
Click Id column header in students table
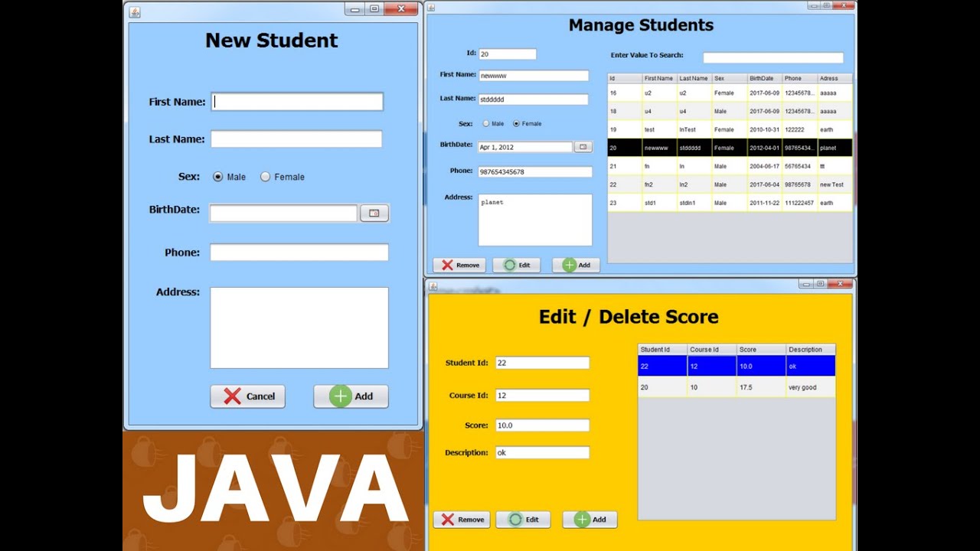625,78
